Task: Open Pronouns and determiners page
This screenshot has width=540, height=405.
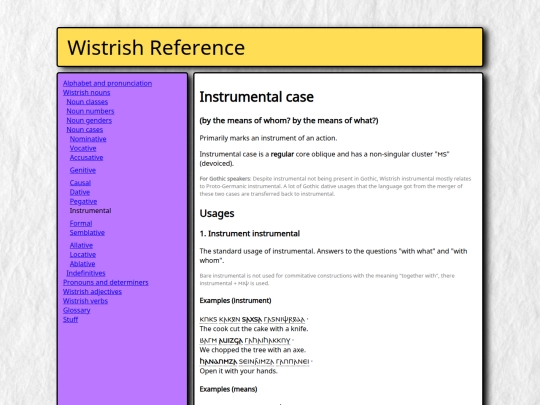Action: (x=106, y=282)
